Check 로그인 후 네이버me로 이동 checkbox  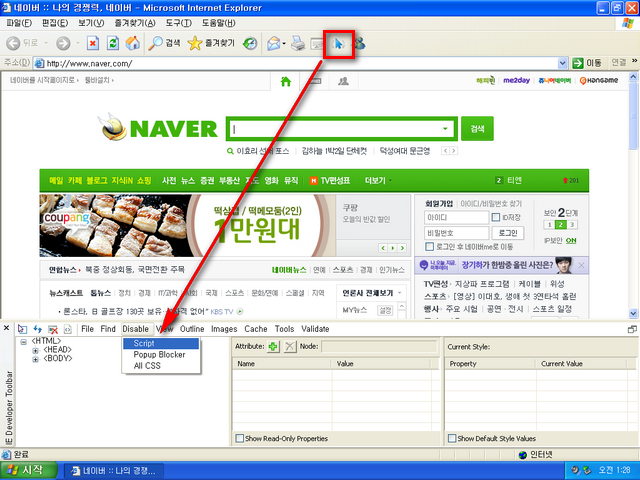tap(429, 247)
